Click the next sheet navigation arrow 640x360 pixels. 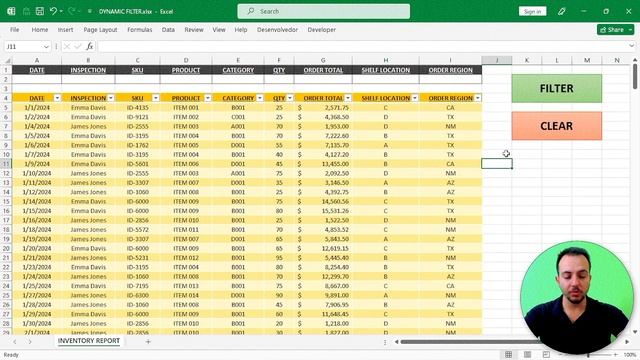click(30, 341)
